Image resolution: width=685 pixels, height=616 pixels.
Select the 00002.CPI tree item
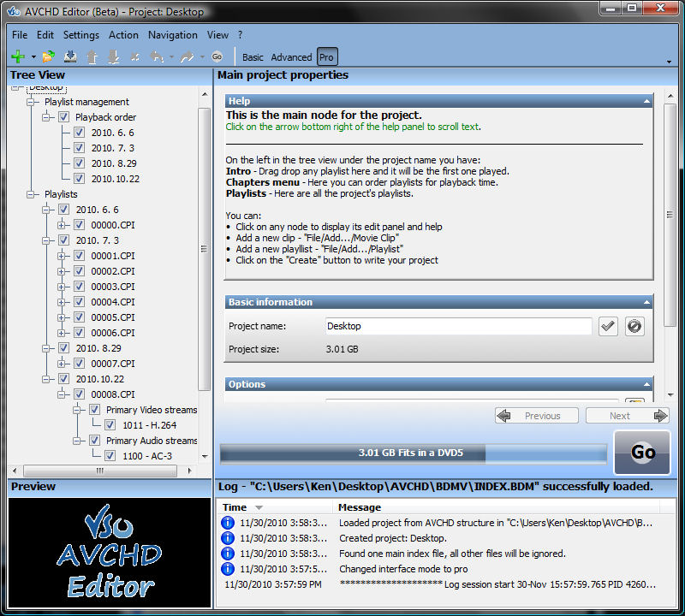coord(113,271)
